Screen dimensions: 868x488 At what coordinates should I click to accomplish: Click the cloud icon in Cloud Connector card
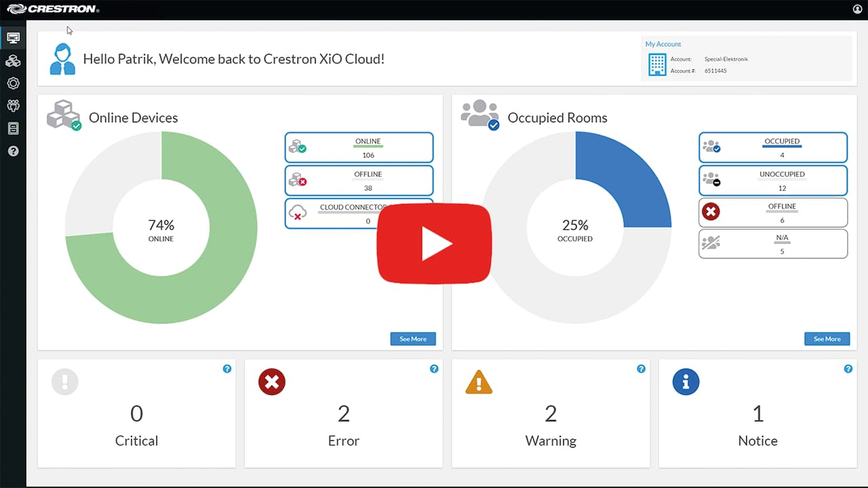(x=298, y=213)
